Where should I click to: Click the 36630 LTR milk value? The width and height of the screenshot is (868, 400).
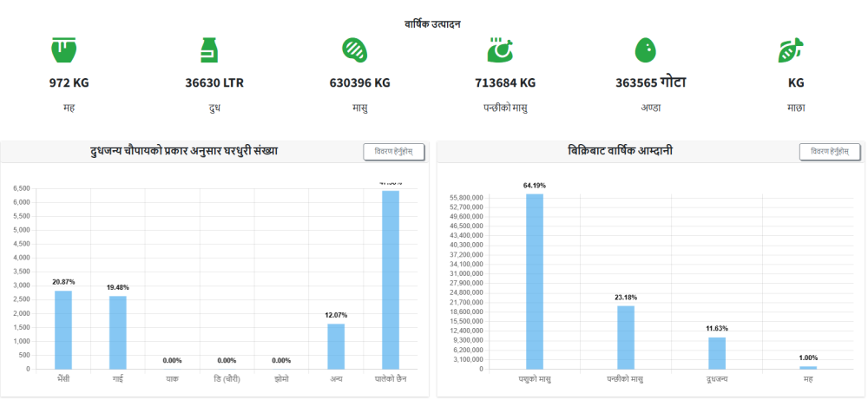tap(214, 83)
